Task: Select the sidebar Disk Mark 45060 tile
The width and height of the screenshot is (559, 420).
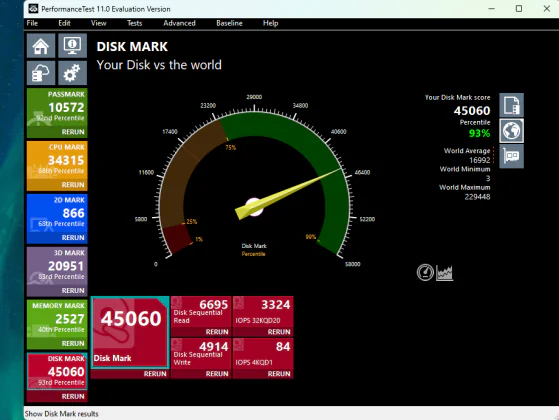Action: tap(57, 371)
